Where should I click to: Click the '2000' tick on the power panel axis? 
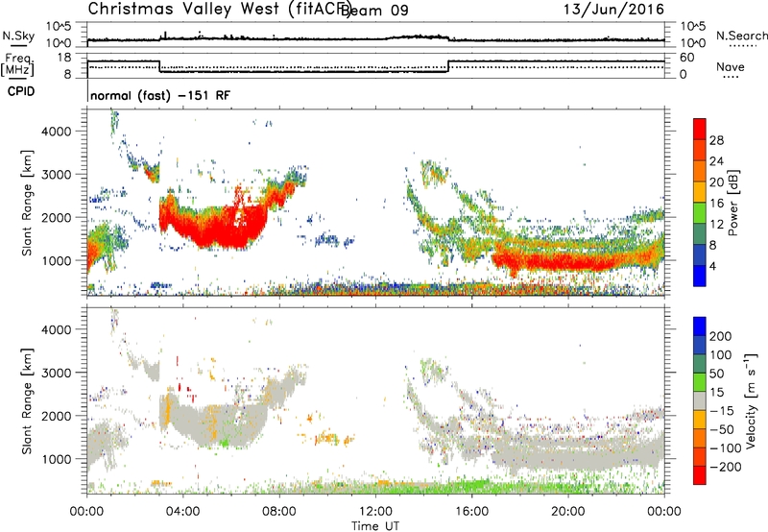click(56, 217)
